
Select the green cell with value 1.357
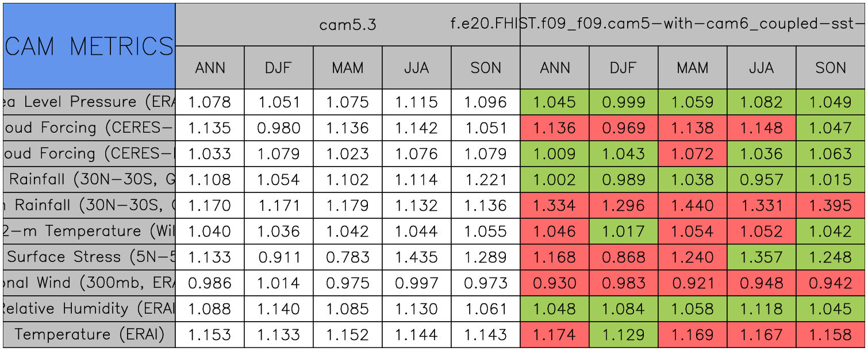coord(762,257)
